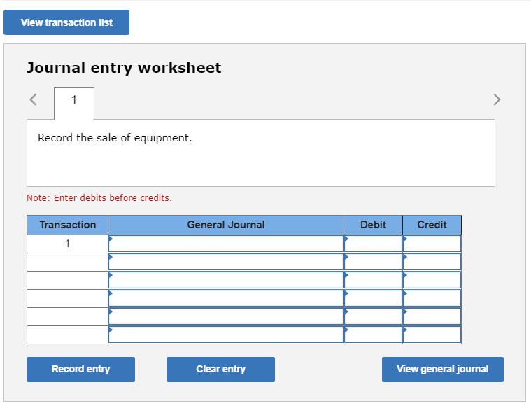
Task: Select General Journal cell in fourth row
Action: (226, 298)
